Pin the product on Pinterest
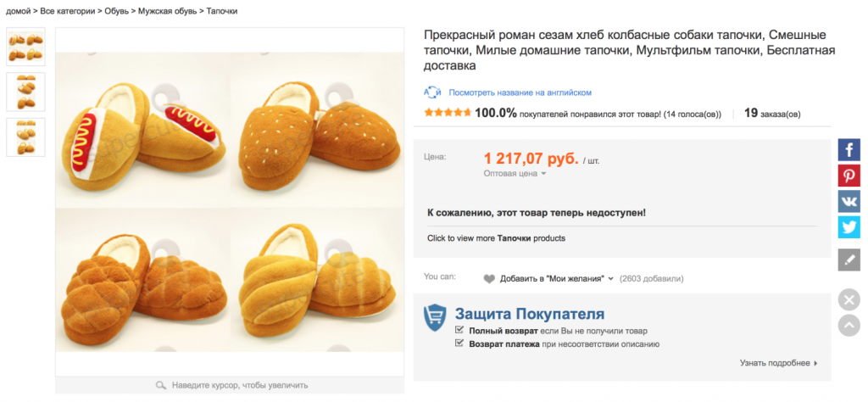 849,176
